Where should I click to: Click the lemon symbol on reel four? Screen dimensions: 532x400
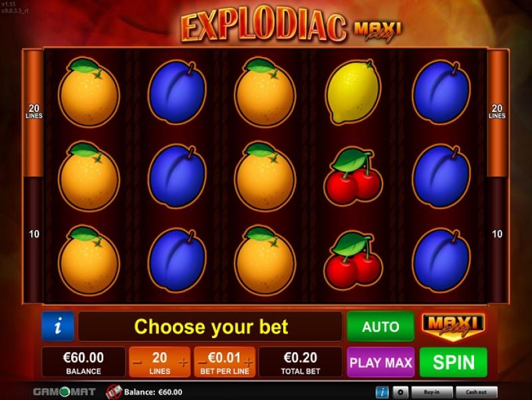pyautogui.click(x=354, y=92)
